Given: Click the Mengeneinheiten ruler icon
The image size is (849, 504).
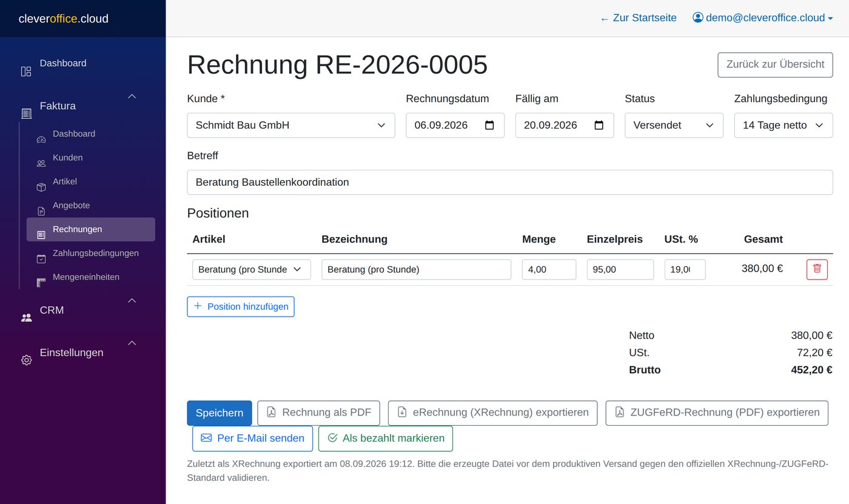Looking at the screenshot, I should [x=41, y=283].
